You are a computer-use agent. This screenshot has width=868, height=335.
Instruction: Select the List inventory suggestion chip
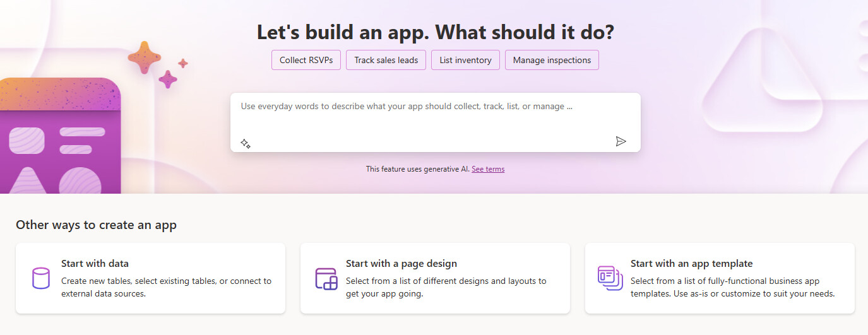pos(465,61)
